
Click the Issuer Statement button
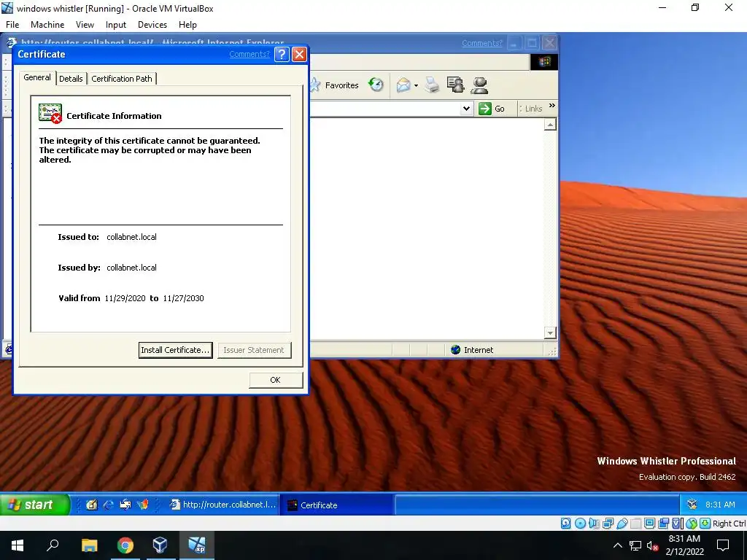tap(254, 350)
